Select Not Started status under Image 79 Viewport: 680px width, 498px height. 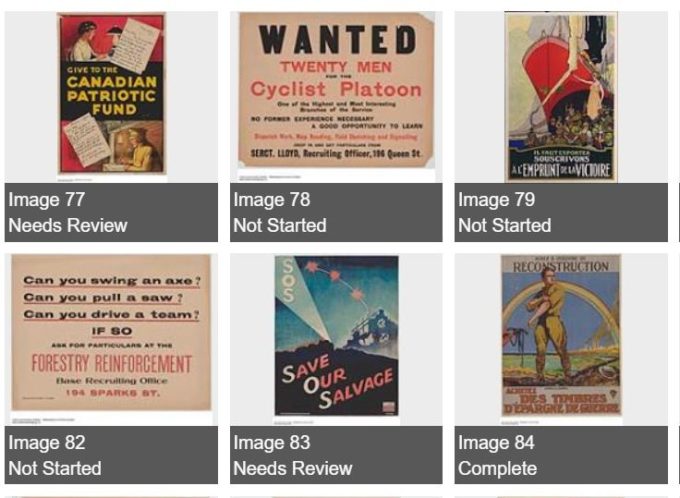tap(504, 226)
